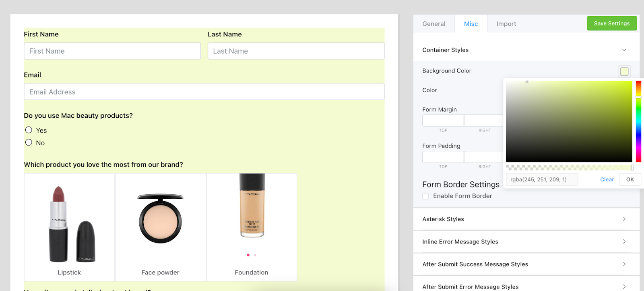Expand the Asterisk Styles section
This screenshot has height=291, width=644.
click(x=526, y=219)
